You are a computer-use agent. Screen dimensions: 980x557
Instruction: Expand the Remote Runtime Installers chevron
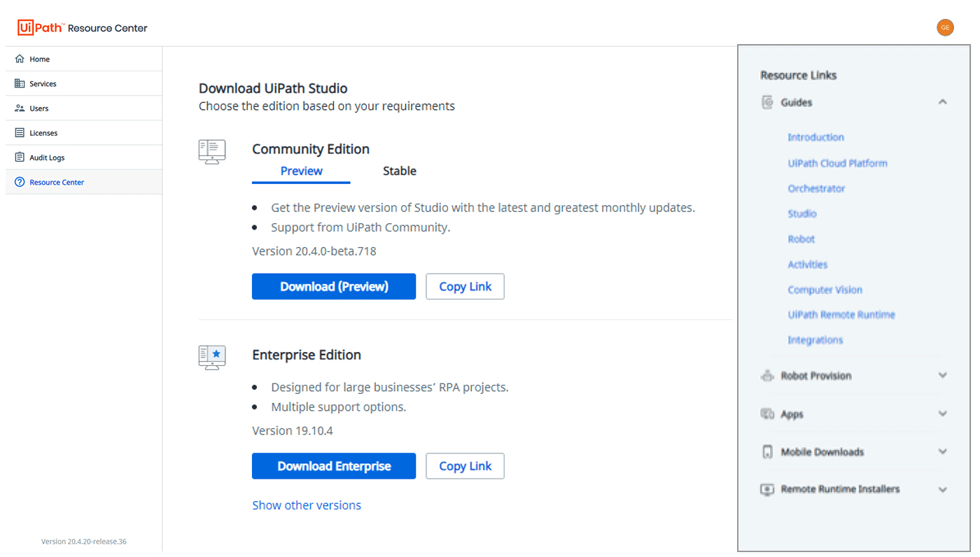(x=942, y=489)
